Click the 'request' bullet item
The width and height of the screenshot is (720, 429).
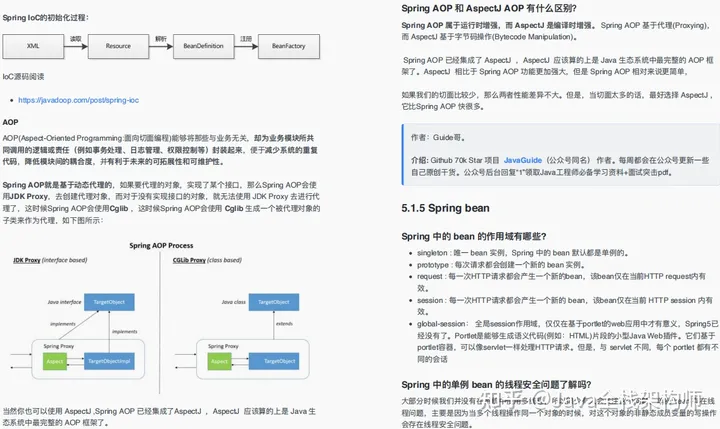click(x=561, y=282)
